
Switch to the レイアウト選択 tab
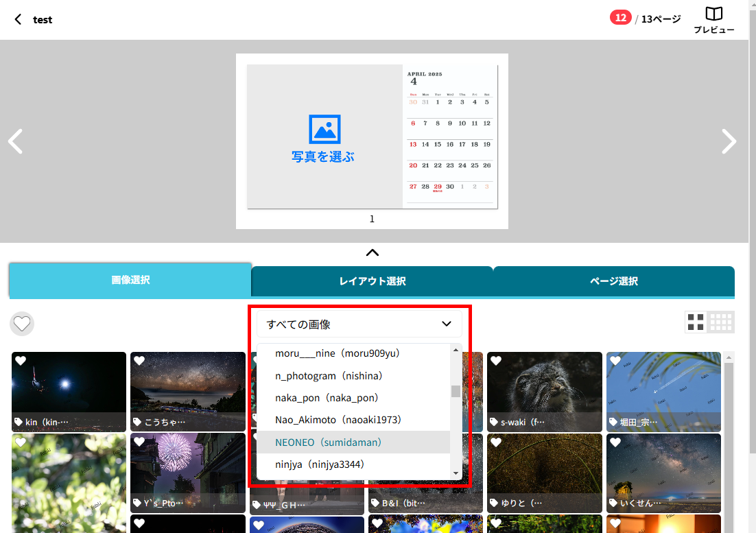click(x=372, y=281)
